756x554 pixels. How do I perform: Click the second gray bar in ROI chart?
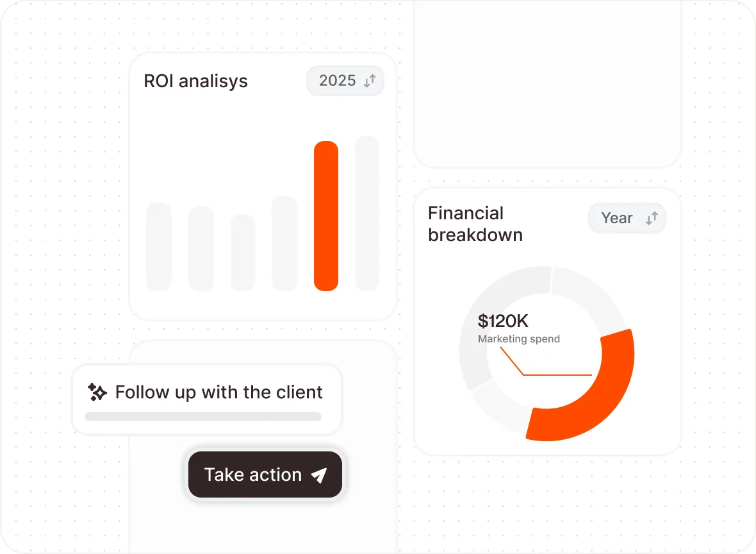tap(201, 249)
